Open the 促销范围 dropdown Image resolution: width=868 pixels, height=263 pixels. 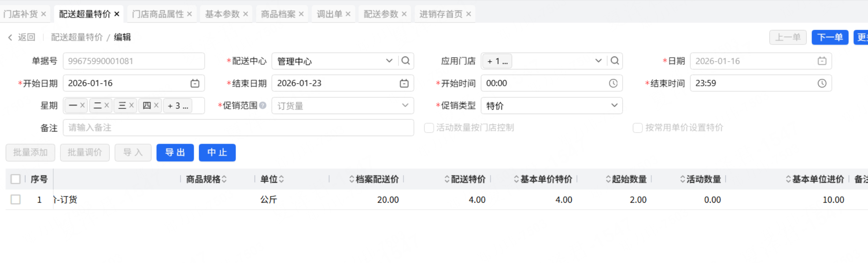coord(405,105)
